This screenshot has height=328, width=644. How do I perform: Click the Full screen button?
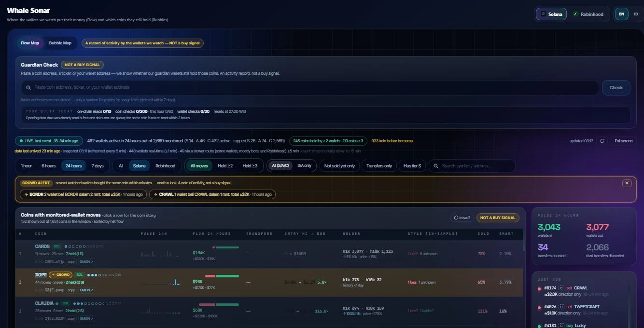point(623,141)
